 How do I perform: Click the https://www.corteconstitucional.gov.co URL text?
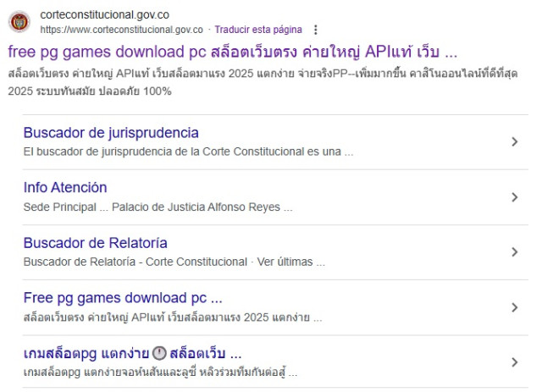[121, 30]
